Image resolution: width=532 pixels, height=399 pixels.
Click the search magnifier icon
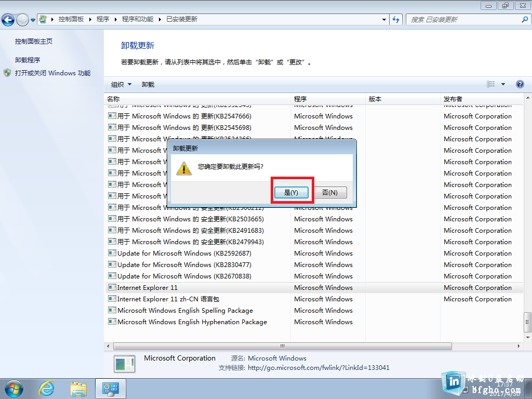pos(525,19)
